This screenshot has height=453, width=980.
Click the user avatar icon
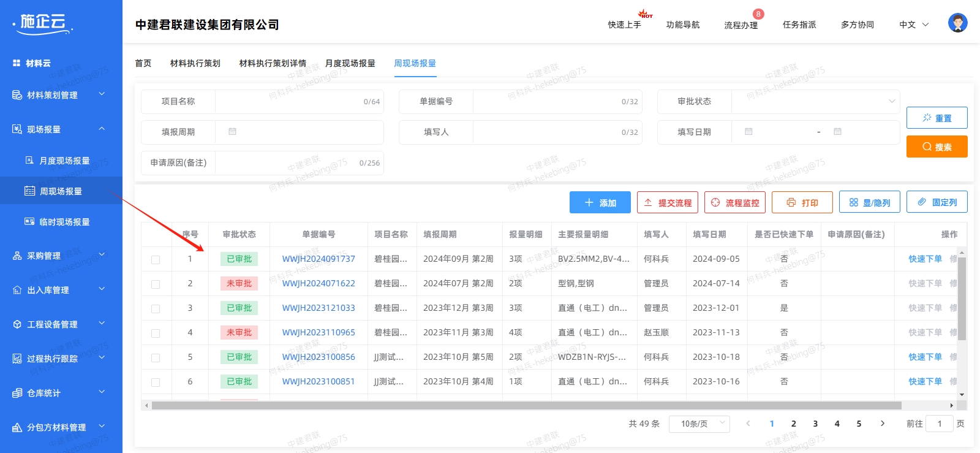click(957, 23)
